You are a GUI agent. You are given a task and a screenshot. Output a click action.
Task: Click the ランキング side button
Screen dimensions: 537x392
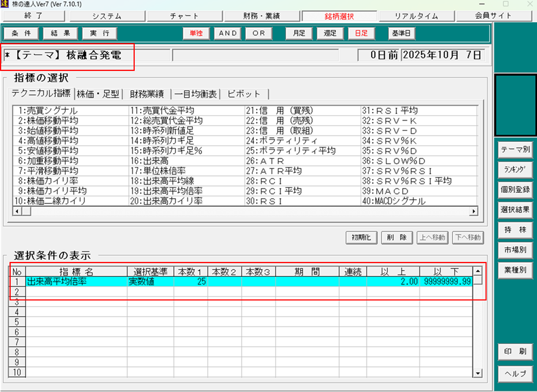point(515,169)
